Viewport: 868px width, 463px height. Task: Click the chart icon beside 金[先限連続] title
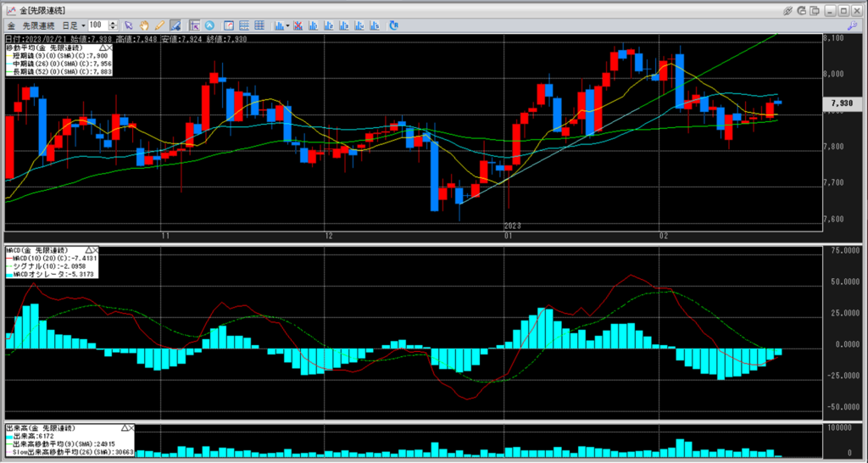pos(11,10)
